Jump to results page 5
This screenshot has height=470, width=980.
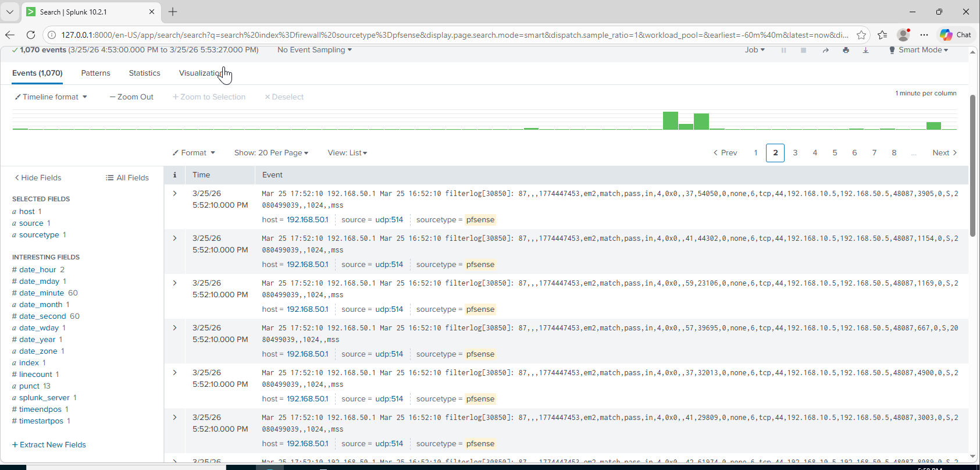click(835, 153)
